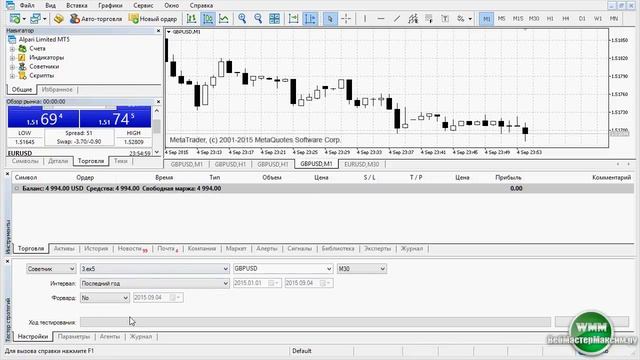
Task: Open the Параметры tester tab
Action: tap(74, 337)
